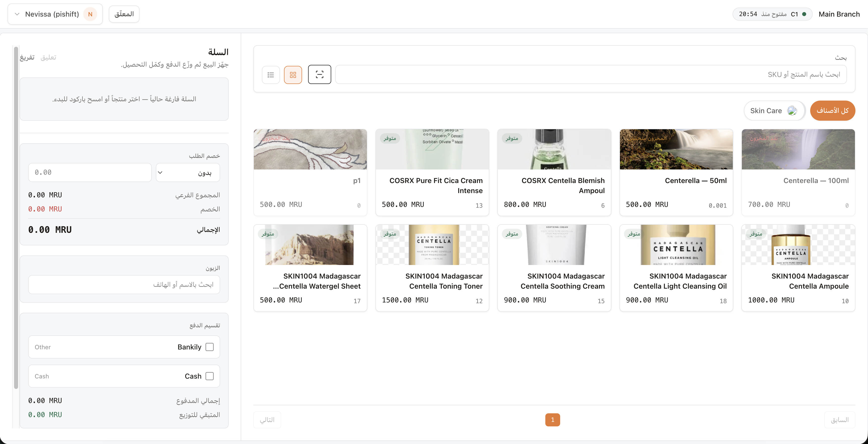
Task: Click the Main Branch label
Action: [x=839, y=14]
